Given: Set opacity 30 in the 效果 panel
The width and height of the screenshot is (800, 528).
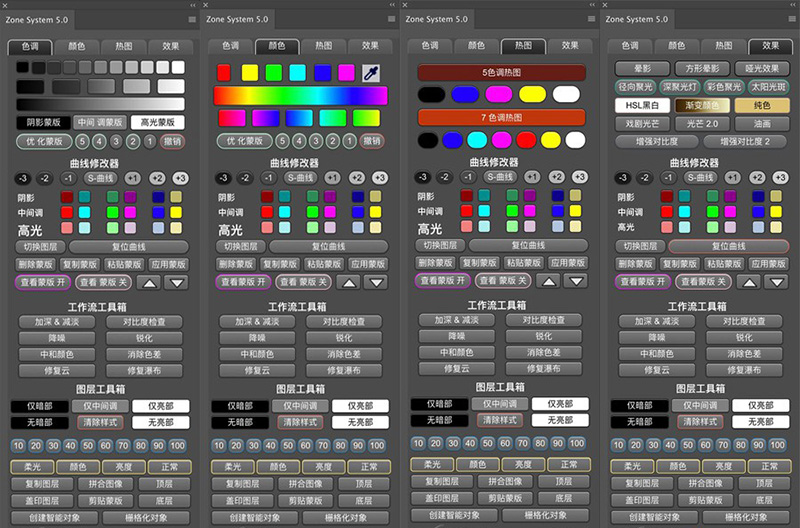Looking at the screenshot, I should tap(654, 445).
